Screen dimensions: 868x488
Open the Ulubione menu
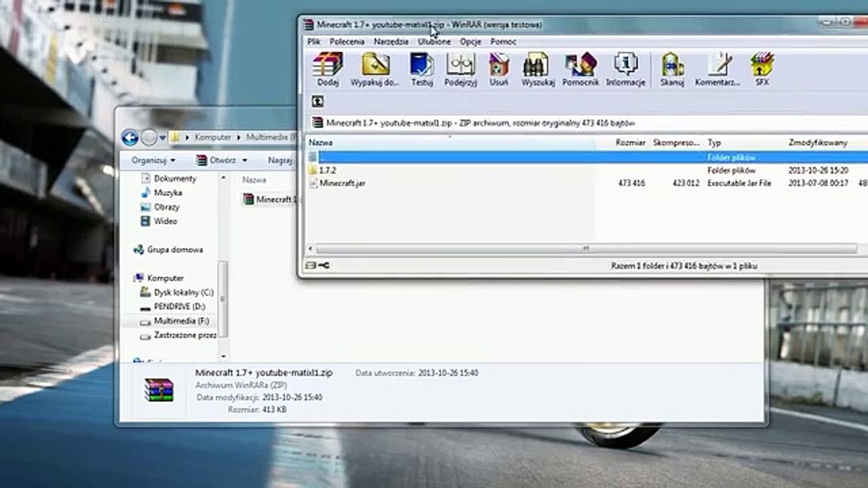click(434, 41)
